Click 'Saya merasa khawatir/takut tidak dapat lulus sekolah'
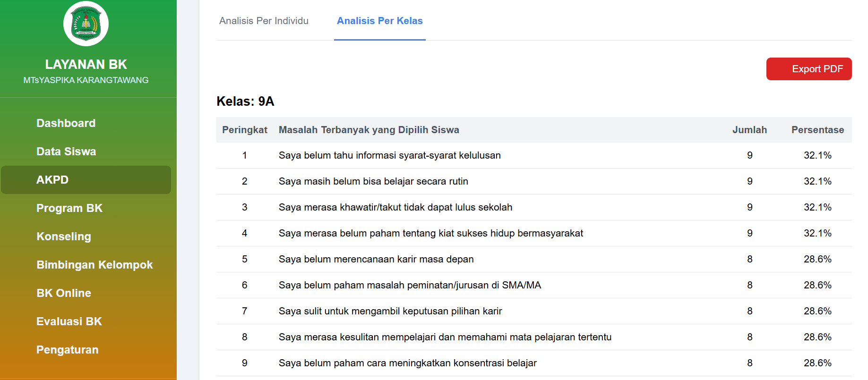The height and width of the screenshot is (380, 868). tap(395, 207)
